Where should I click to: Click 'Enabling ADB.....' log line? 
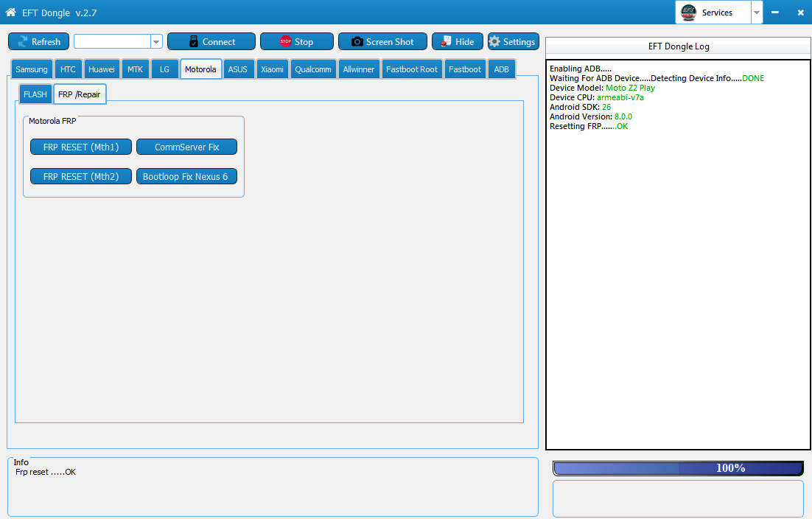[581, 69]
